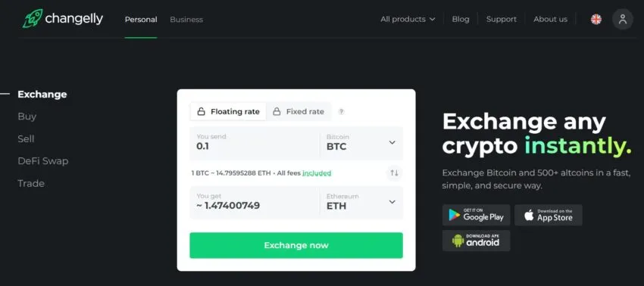644x286 pixels.
Task: Click the fees included link
Action: pyautogui.click(x=317, y=173)
